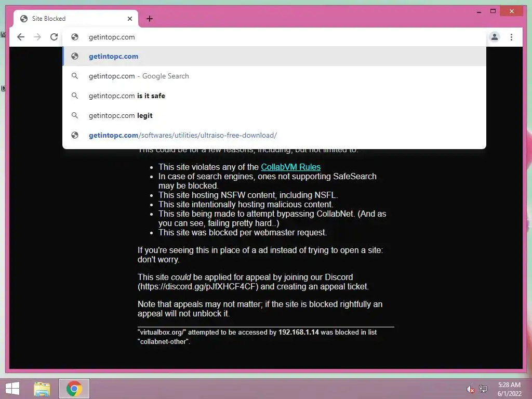Image resolution: width=532 pixels, height=399 pixels.
Task: Open the ultraiso-free-download URL suggestion
Action: coord(274,135)
